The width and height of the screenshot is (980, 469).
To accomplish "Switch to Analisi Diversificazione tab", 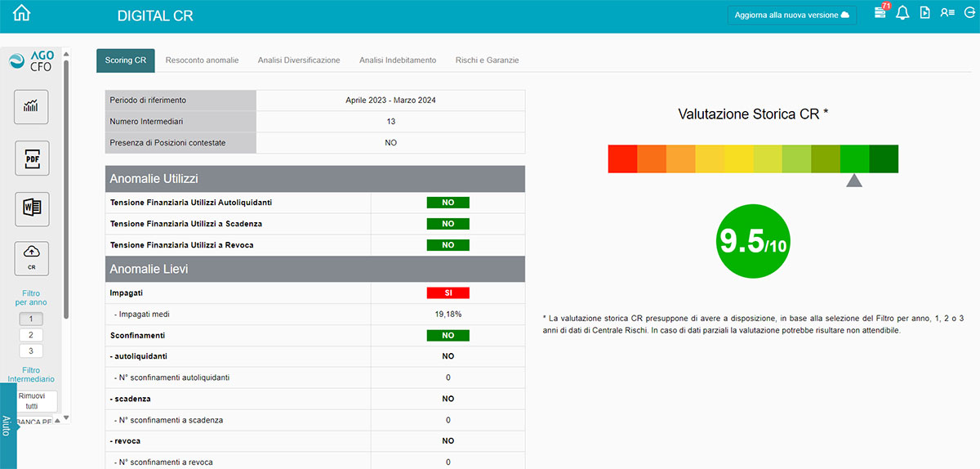I will pyautogui.click(x=299, y=60).
